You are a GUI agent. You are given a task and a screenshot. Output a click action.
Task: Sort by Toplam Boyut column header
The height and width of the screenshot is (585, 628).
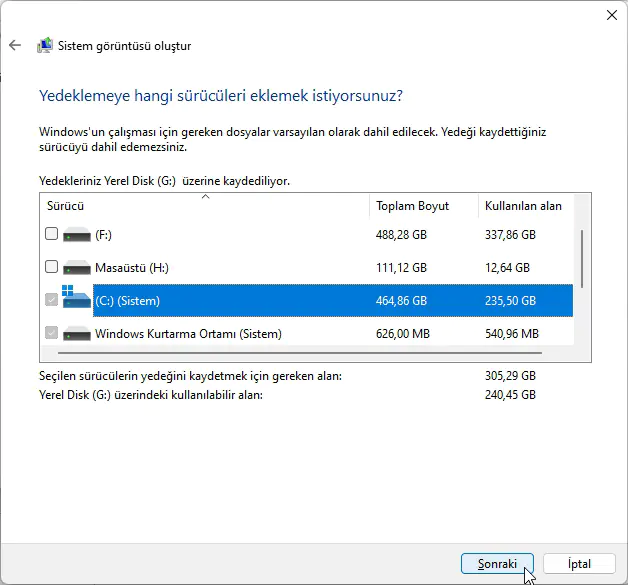point(424,206)
